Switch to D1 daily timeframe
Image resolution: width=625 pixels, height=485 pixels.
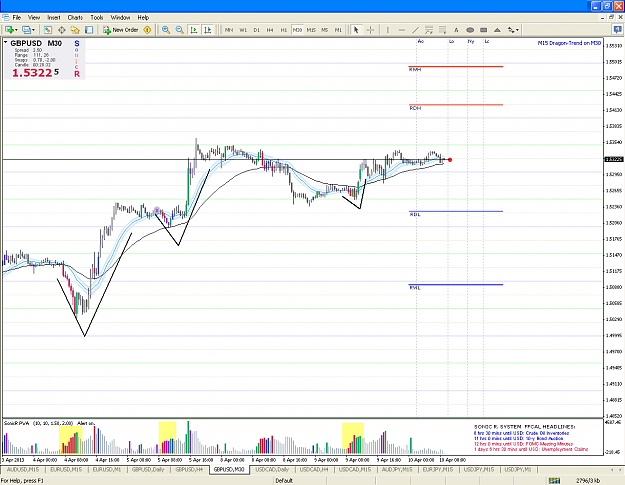tap(257, 30)
